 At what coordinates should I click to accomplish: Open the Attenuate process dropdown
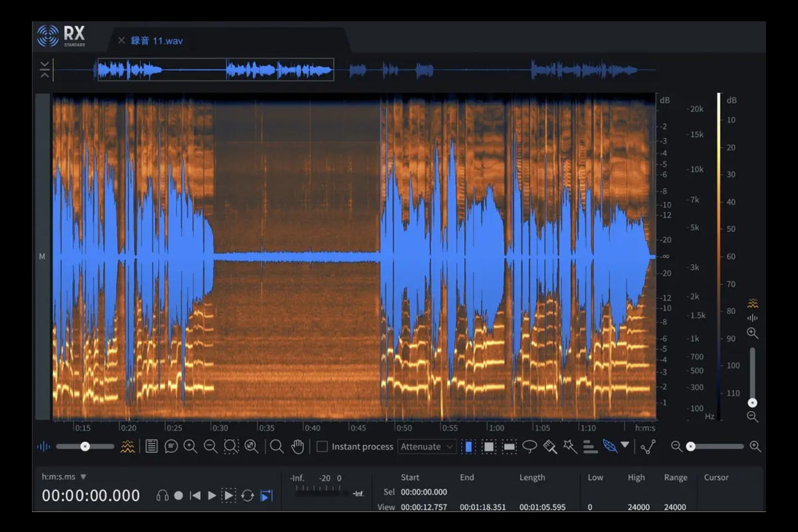(426, 447)
